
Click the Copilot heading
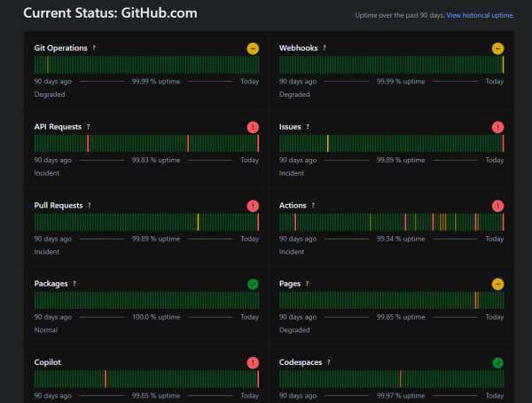[x=48, y=362]
